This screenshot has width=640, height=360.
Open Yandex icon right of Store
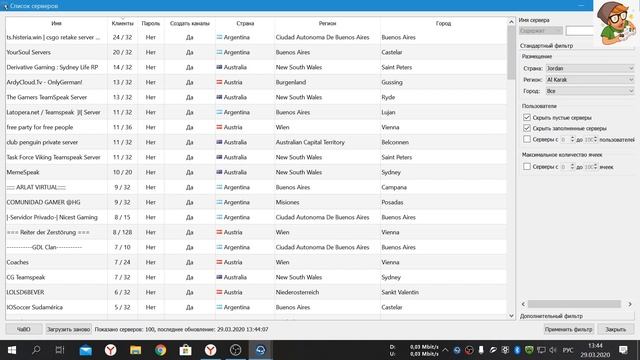(x=211, y=350)
